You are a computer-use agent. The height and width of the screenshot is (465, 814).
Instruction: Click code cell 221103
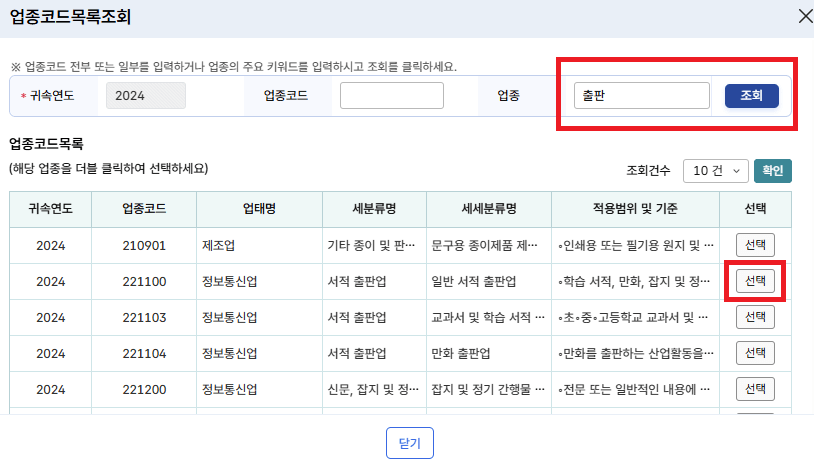click(144, 318)
